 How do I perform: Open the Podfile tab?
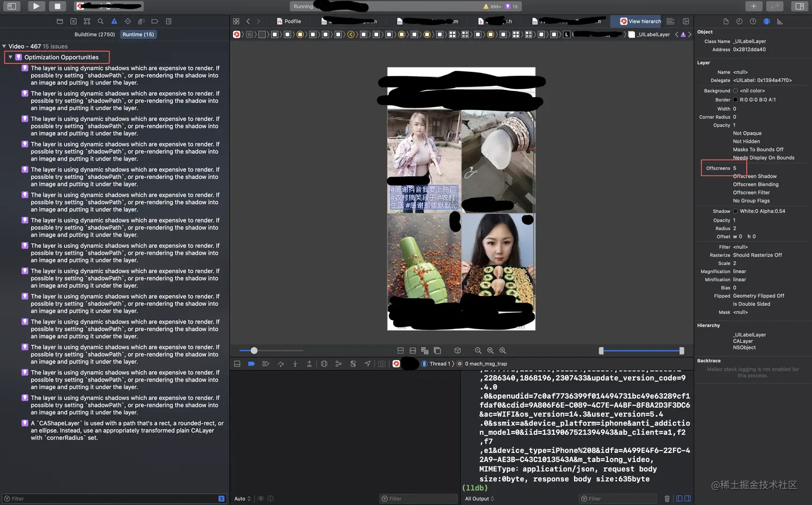(289, 21)
